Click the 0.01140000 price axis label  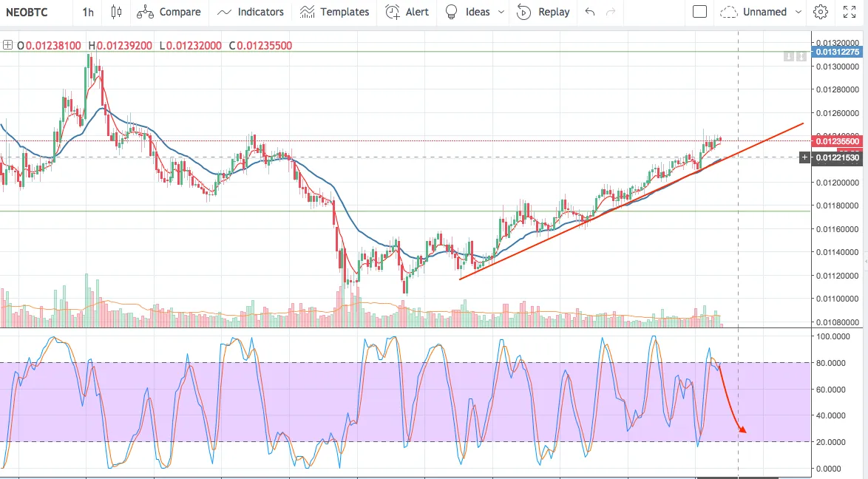click(838, 252)
